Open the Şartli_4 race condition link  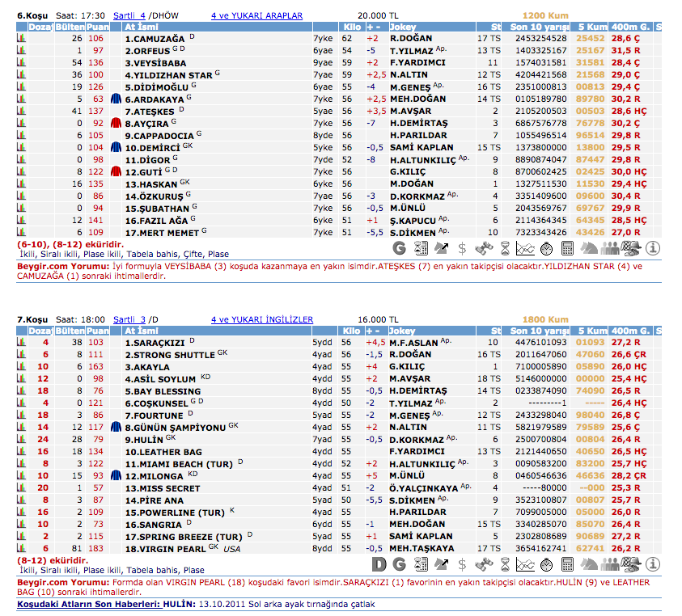(129, 15)
